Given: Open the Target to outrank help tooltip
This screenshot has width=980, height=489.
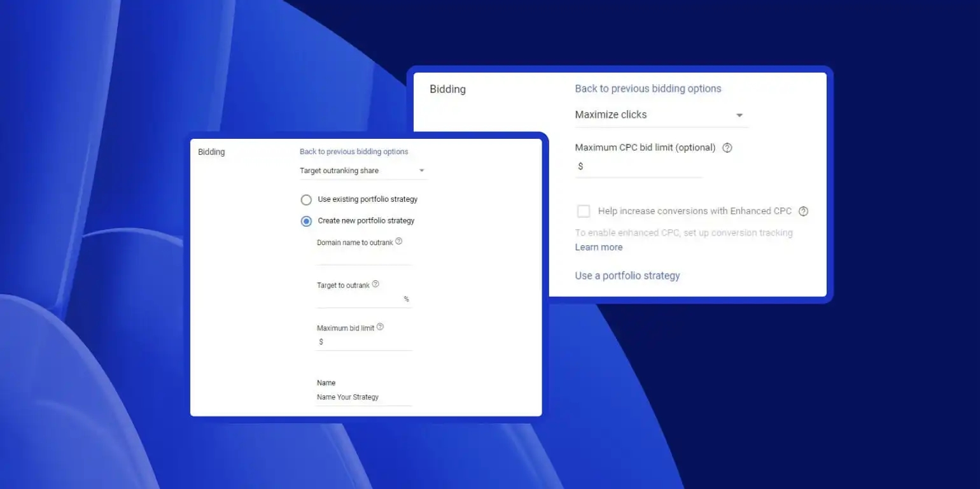Looking at the screenshot, I should pyautogui.click(x=375, y=285).
